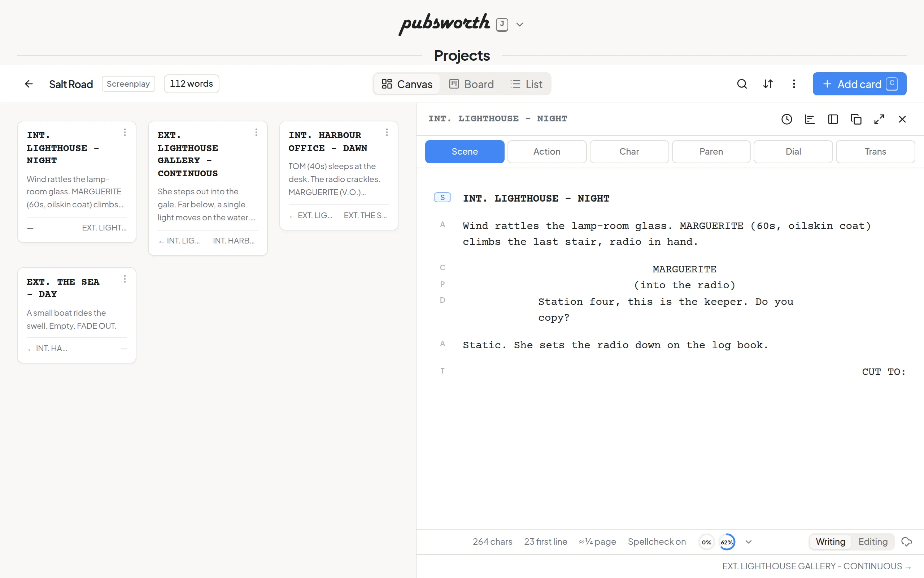Select the Char element type
The width and height of the screenshot is (924, 578).
pyautogui.click(x=629, y=151)
